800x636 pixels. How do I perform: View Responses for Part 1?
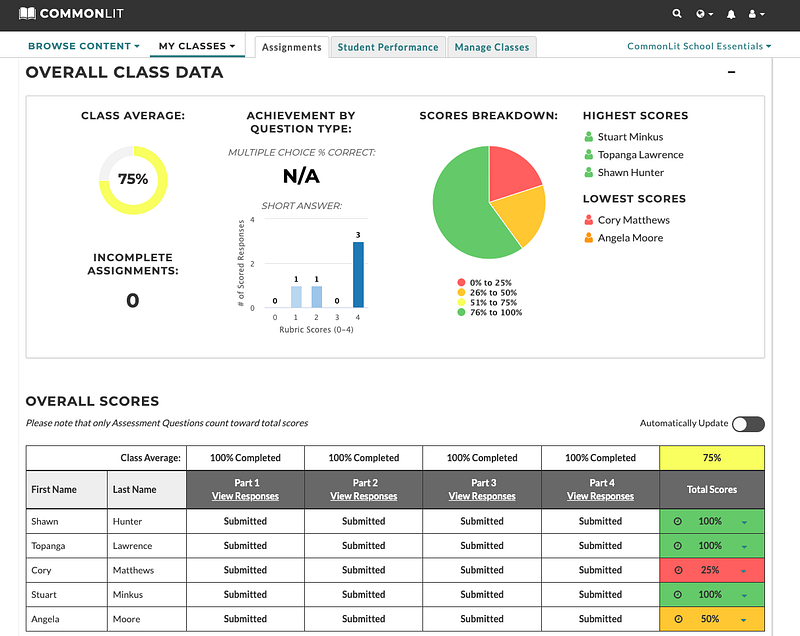tap(245, 496)
